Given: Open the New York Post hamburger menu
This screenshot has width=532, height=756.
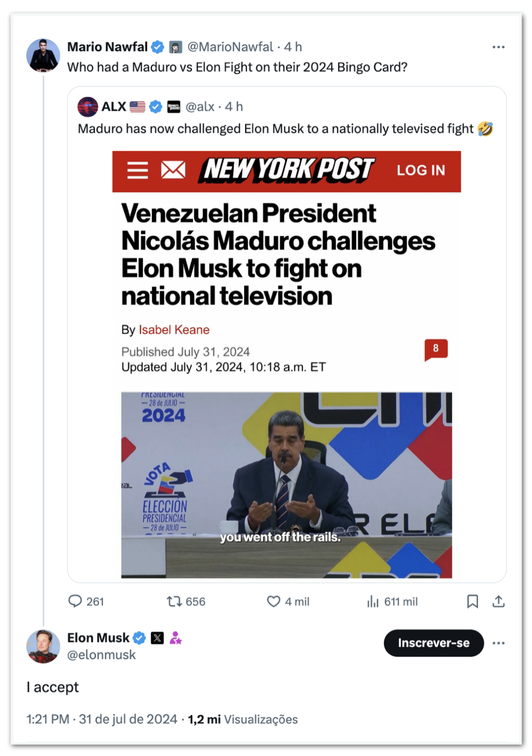Looking at the screenshot, I should [137, 170].
